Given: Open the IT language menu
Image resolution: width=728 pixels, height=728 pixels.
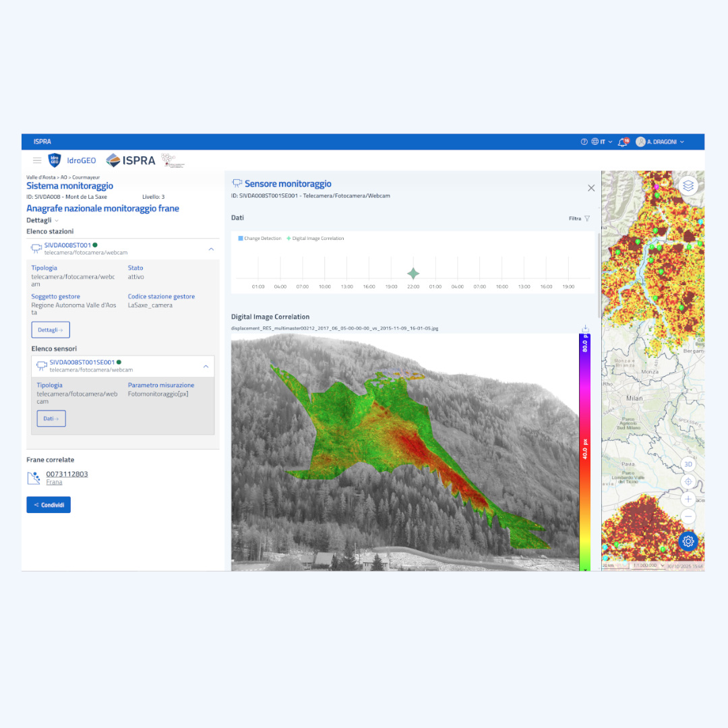Looking at the screenshot, I should pos(602,142).
